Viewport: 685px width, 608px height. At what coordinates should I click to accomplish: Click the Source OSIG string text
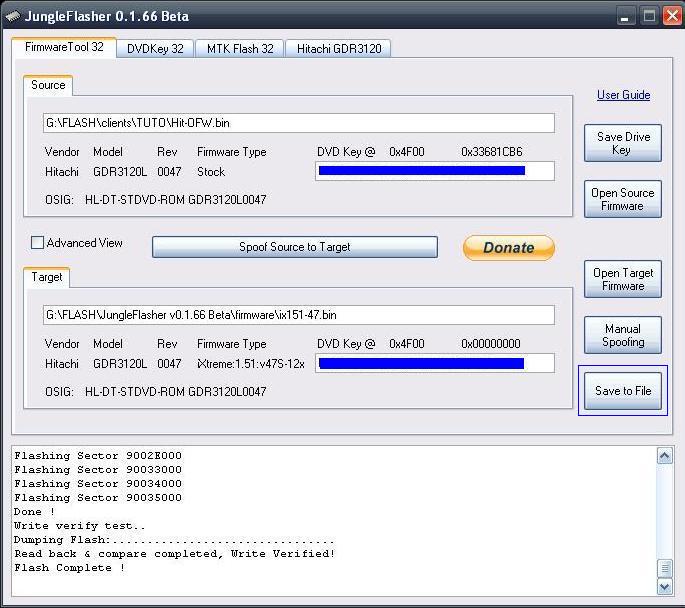point(175,200)
